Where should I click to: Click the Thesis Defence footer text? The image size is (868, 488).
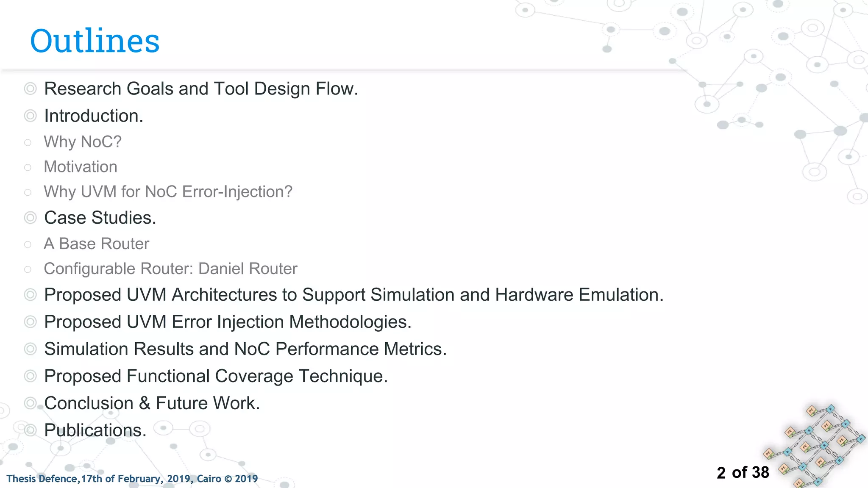132,479
